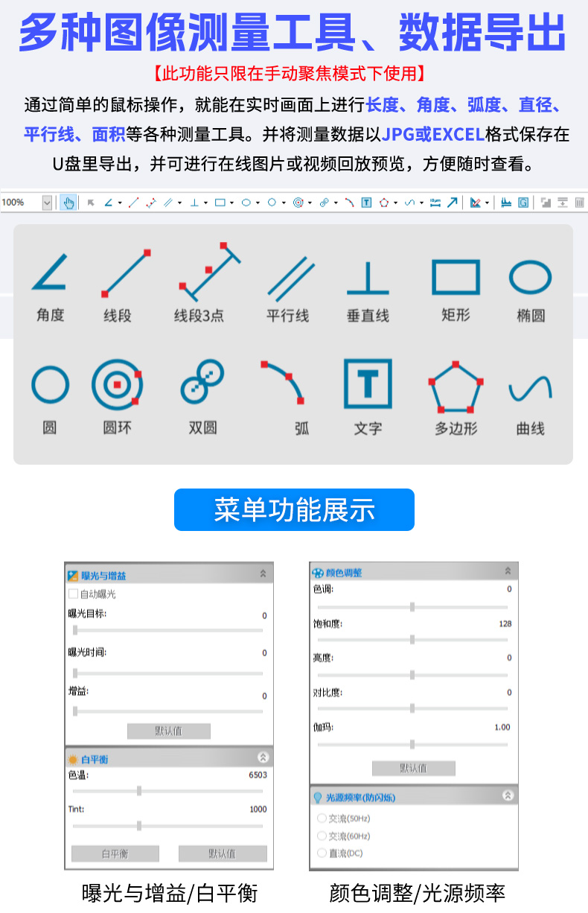
Task: Select the text tool in toolbar
Action: point(366,203)
